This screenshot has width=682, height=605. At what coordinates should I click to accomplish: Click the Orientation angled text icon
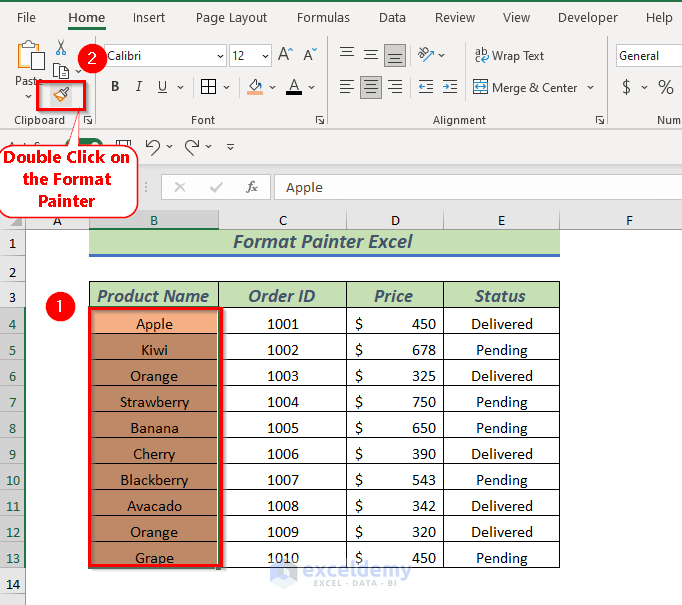[425, 55]
